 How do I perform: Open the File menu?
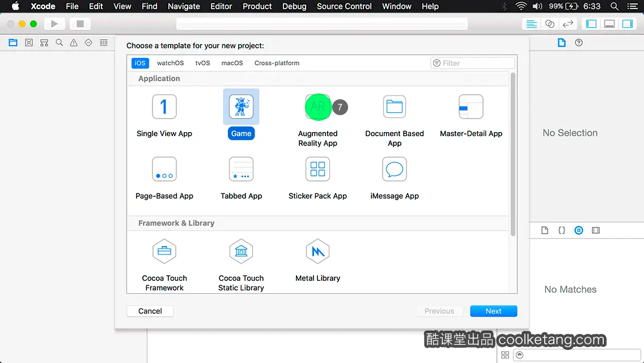click(72, 6)
